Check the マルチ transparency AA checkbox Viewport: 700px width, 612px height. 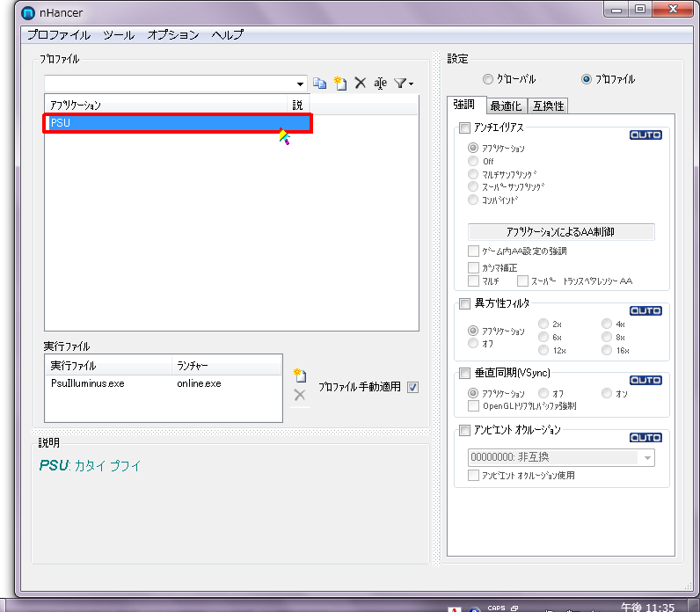click(473, 281)
